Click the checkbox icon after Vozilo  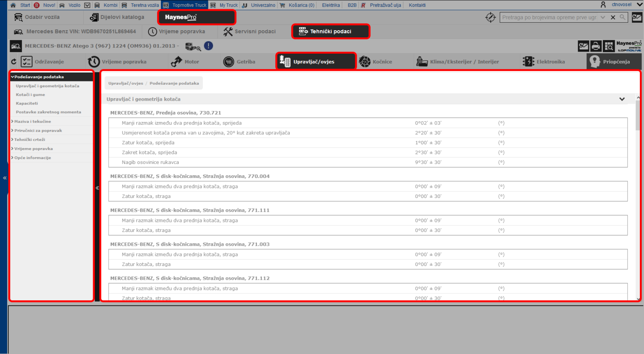(87, 5)
